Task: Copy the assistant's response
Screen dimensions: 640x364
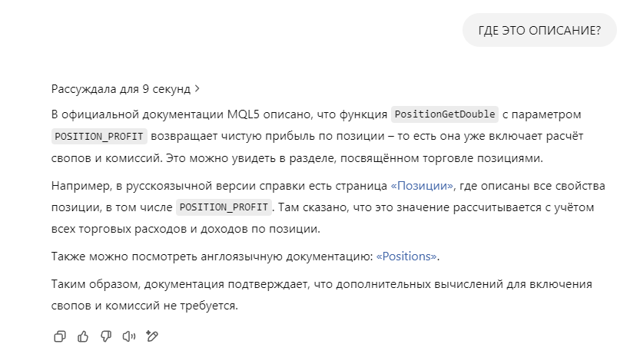Action: [60, 336]
